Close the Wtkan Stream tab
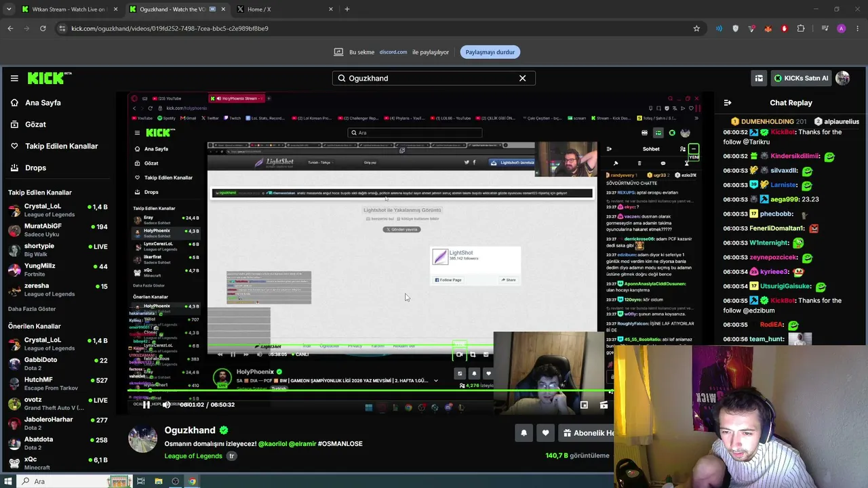Screen dimensions: 868x488 coord(115,9)
